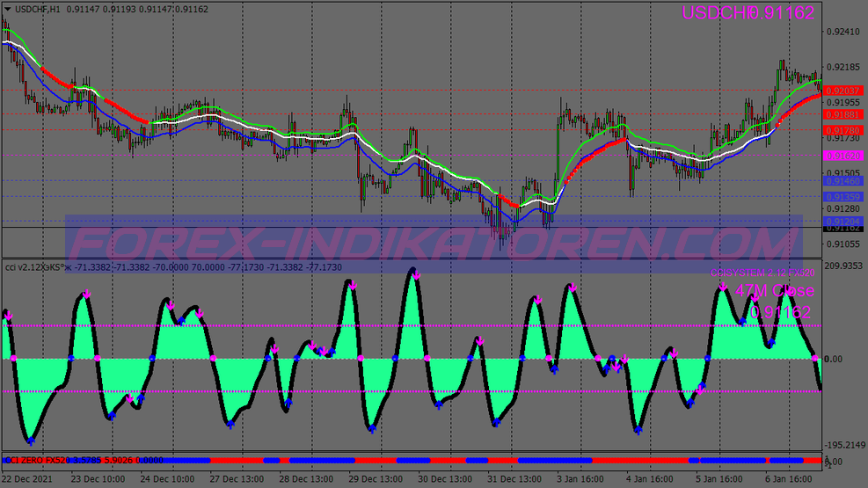
Task: Click the 29 Dec 13:00 time axis label
Action: [x=376, y=479]
